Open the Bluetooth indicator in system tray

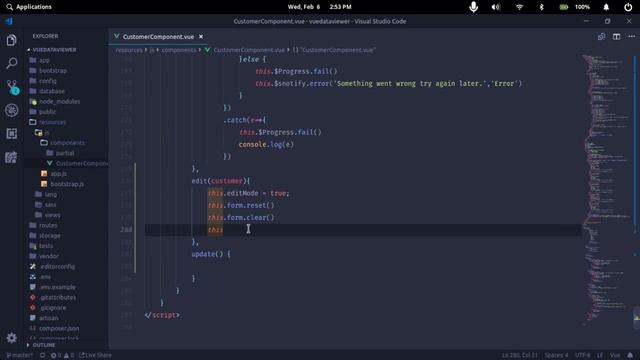pyautogui.click(x=542, y=7)
